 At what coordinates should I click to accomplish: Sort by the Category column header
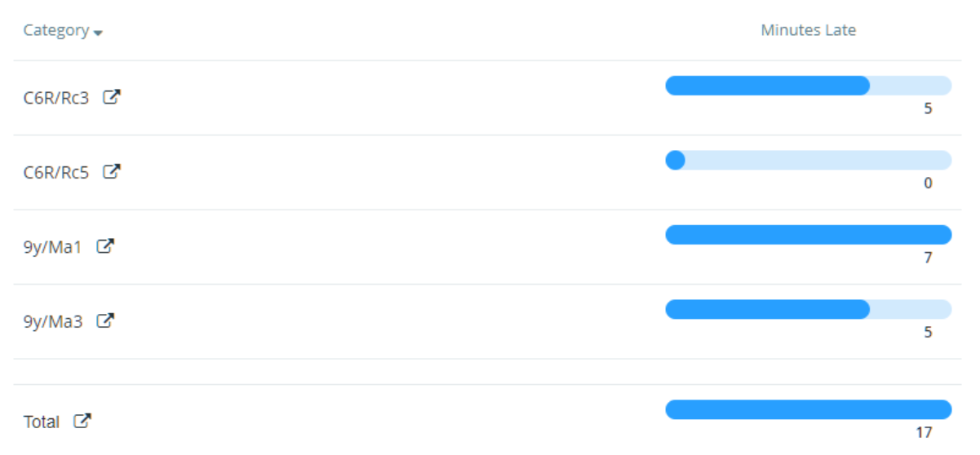point(55,30)
